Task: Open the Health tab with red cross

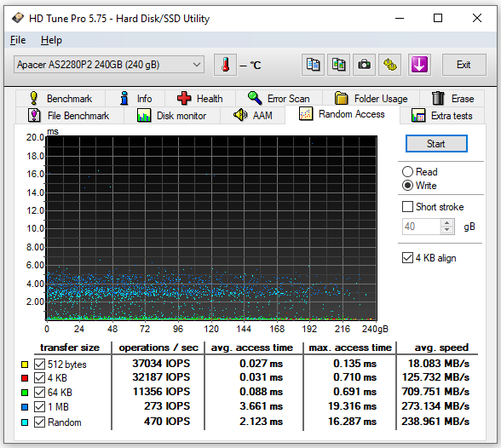Action: 200,98
